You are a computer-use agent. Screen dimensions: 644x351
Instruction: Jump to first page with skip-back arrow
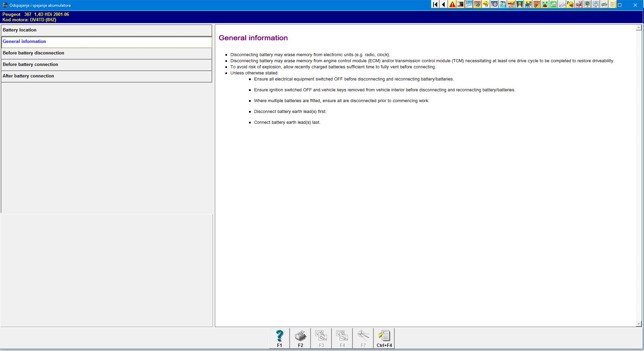click(x=435, y=4)
